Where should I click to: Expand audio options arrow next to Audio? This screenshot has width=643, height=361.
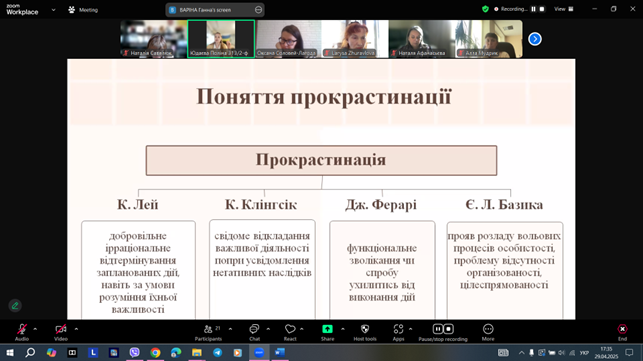(x=35, y=329)
